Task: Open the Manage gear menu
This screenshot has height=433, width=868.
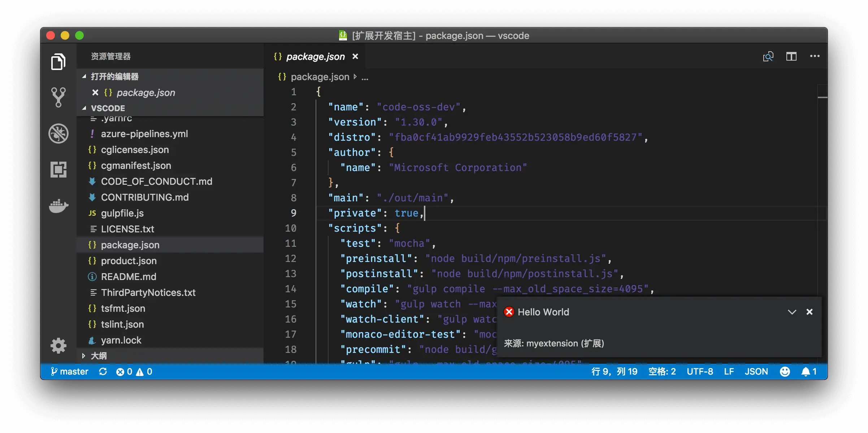Action: [58, 345]
